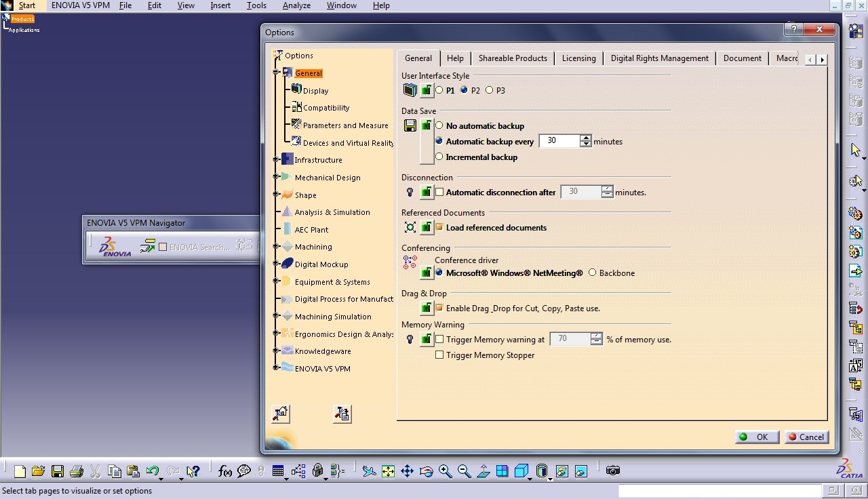Select the Pan arrows tool
Viewport: 868px width, 499px height.
click(x=407, y=471)
